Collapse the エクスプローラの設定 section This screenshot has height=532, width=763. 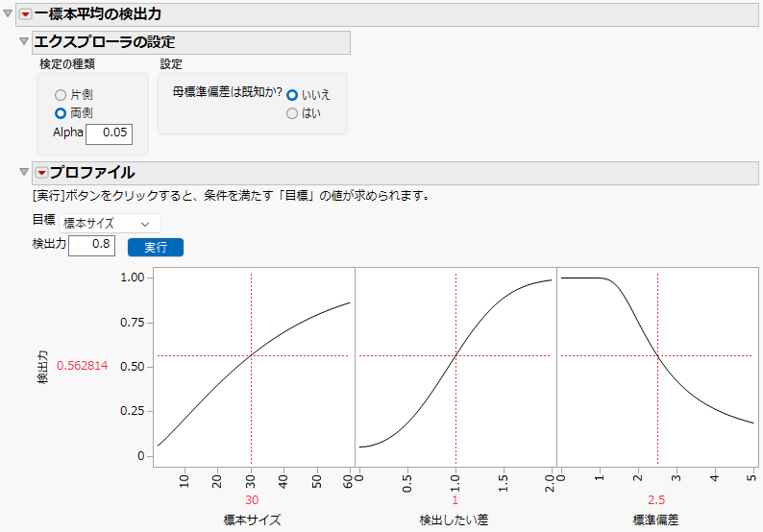[24, 42]
